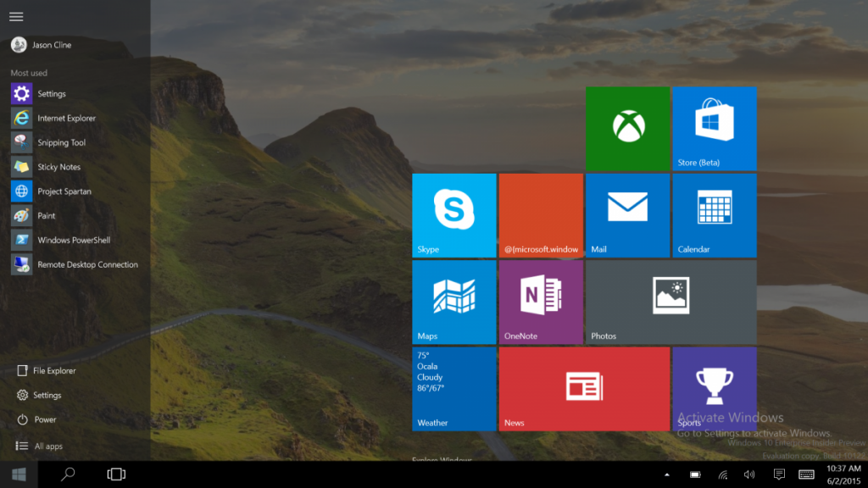The height and width of the screenshot is (488, 868).
Task: Open the Photos tile
Action: click(x=671, y=302)
